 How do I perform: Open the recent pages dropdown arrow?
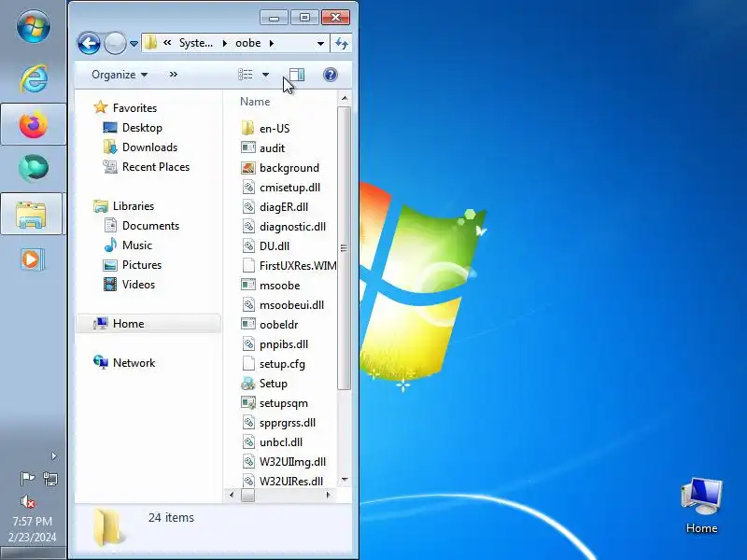134,44
